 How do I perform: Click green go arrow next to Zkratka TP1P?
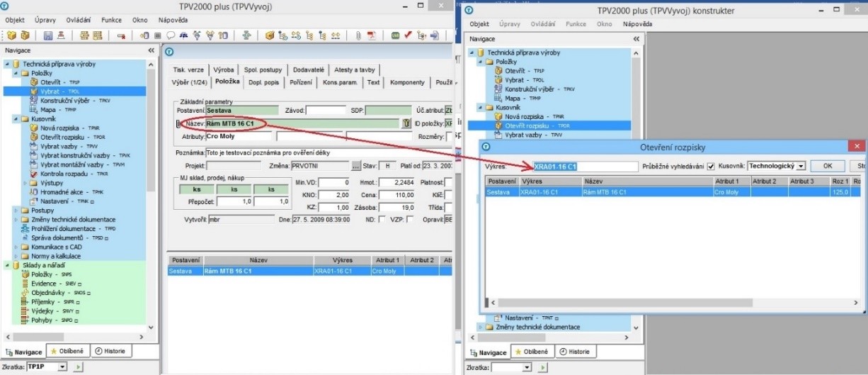coord(78,367)
